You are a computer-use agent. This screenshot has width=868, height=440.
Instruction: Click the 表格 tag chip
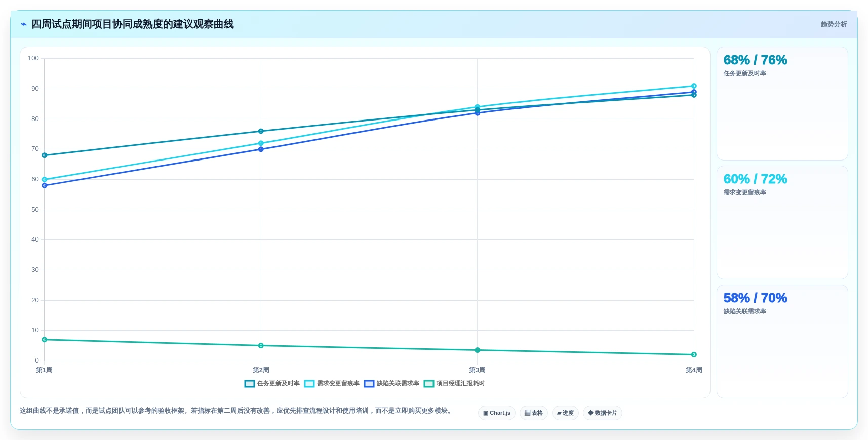coord(534,413)
